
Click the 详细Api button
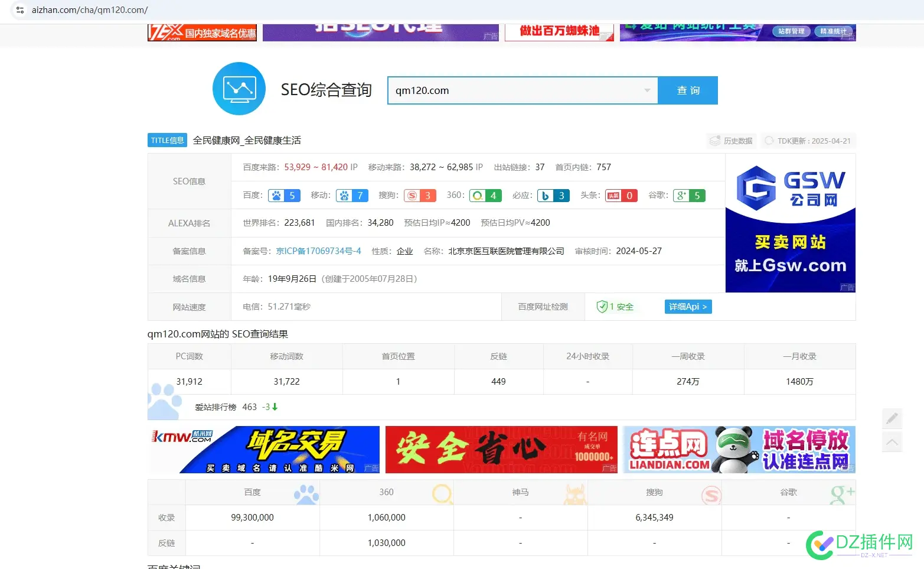[x=687, y=306]
